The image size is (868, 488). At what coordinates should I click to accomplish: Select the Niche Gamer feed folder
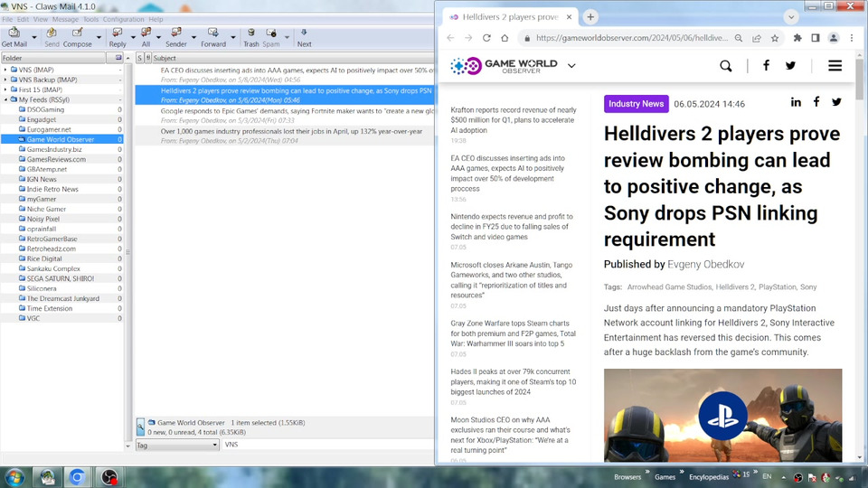click(x=46, y=209)
